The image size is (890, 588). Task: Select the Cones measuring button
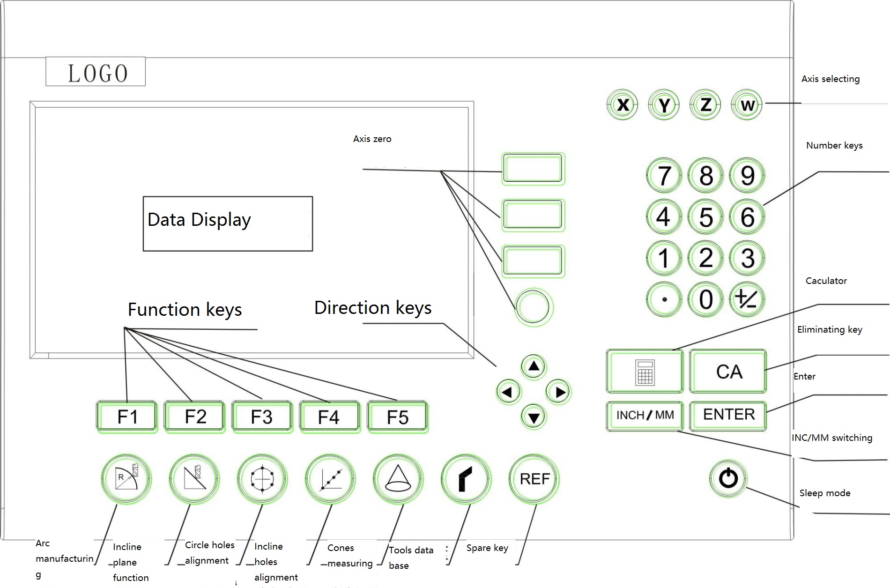coord(398,479)
